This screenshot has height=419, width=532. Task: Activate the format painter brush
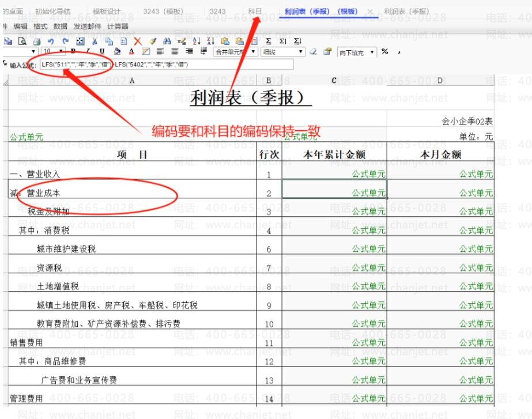tap(153, 41)
